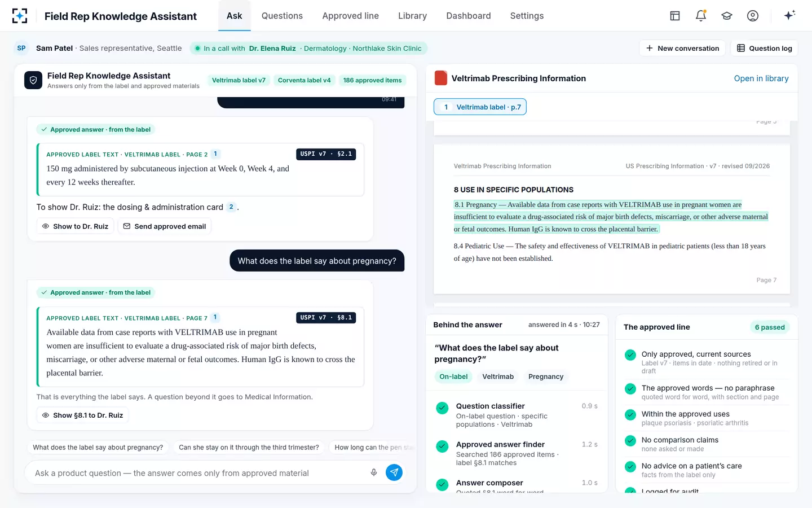The width and height of the screenshot is (812, 508).
Task: Click the check icon beside Within the approved uses
Action: click(x=630, y=415)
